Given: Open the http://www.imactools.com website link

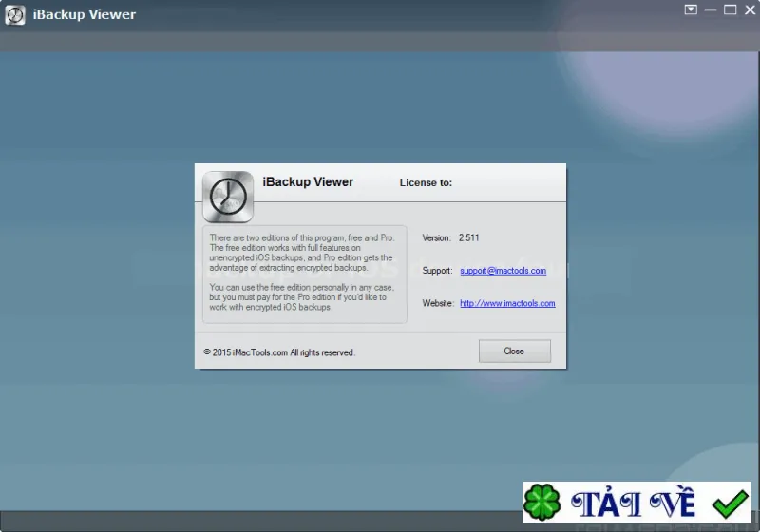Looking at the screenshot, I should point(507,303).
